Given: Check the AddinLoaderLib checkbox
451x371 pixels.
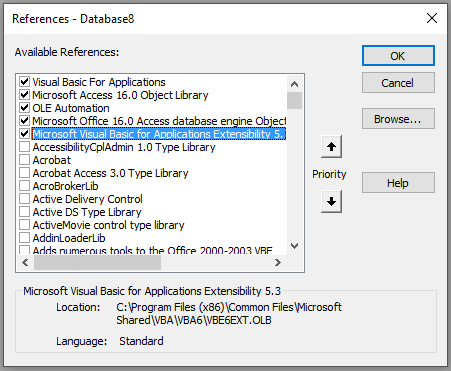Looking at the screenshot, I should (x=24, y=238).
